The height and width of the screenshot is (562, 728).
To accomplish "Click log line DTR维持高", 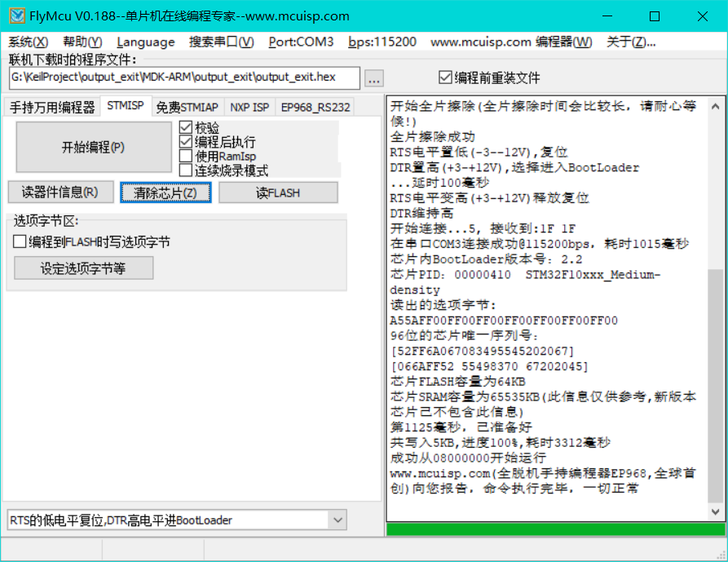I will [421, 213].
